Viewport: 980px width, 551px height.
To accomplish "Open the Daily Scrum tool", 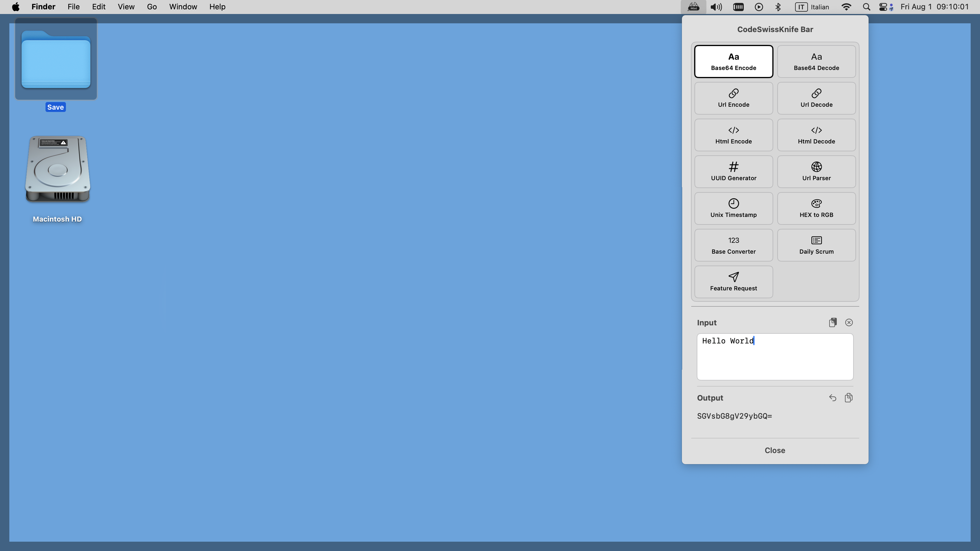I will click(x=816, y=245).
